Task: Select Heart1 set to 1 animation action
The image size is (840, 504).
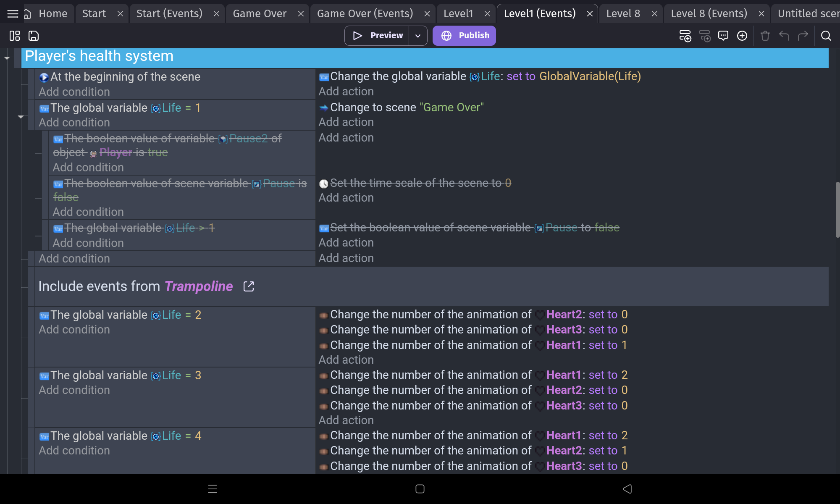Action: 473,345
